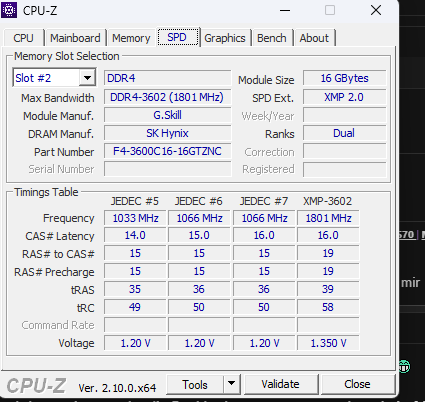
Task: Click the Ver. 2.10.0.x64 version text
Action: pyautogui.click(x=117, y=388)
